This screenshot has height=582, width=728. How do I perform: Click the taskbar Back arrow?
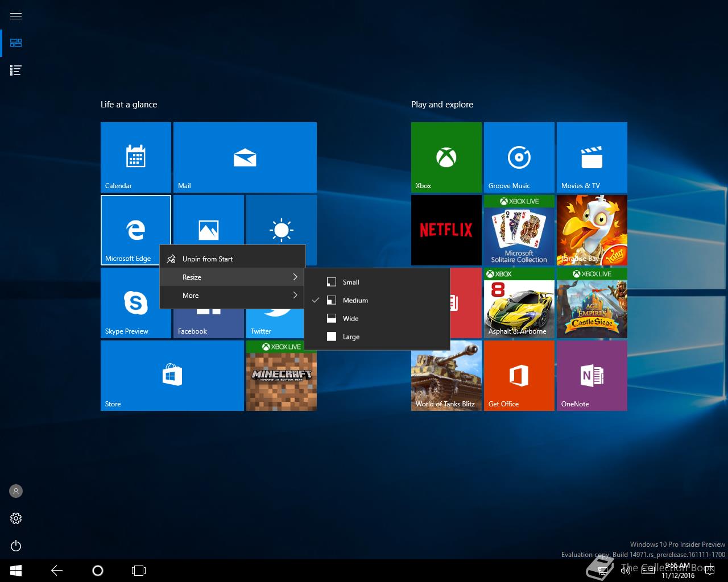(57, 571)
